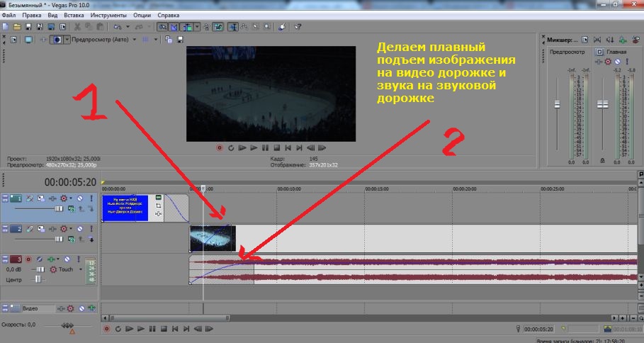Open the Вид menu
Screen dimensions: 644x343
[x=52, y=15]
